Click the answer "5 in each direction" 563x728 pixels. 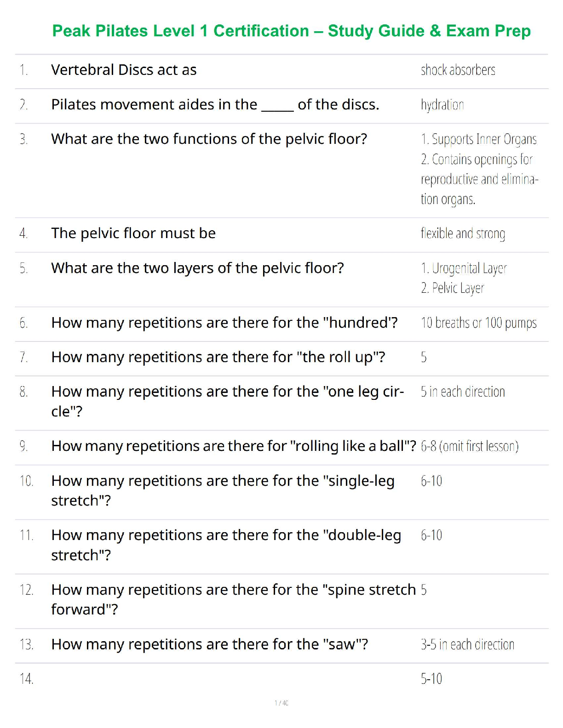(x=463, y=392)
